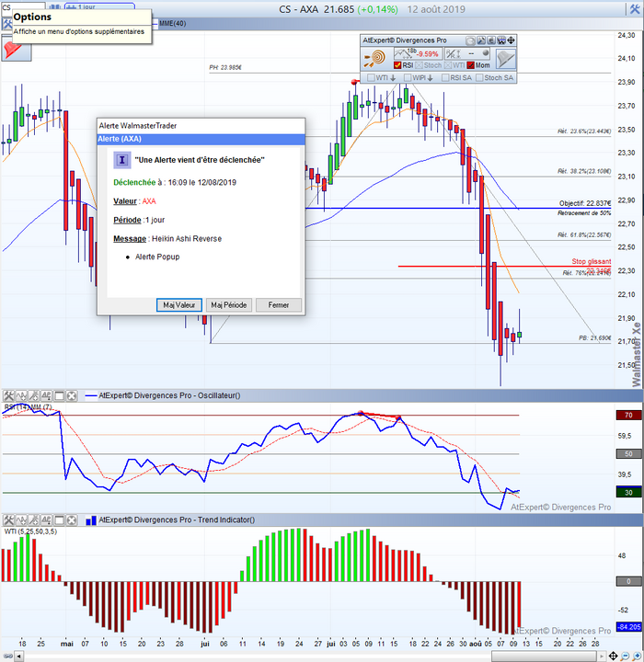644x662 pixels.
Task: Click the zoom out magnifier at bottom right
Action: 626,656
